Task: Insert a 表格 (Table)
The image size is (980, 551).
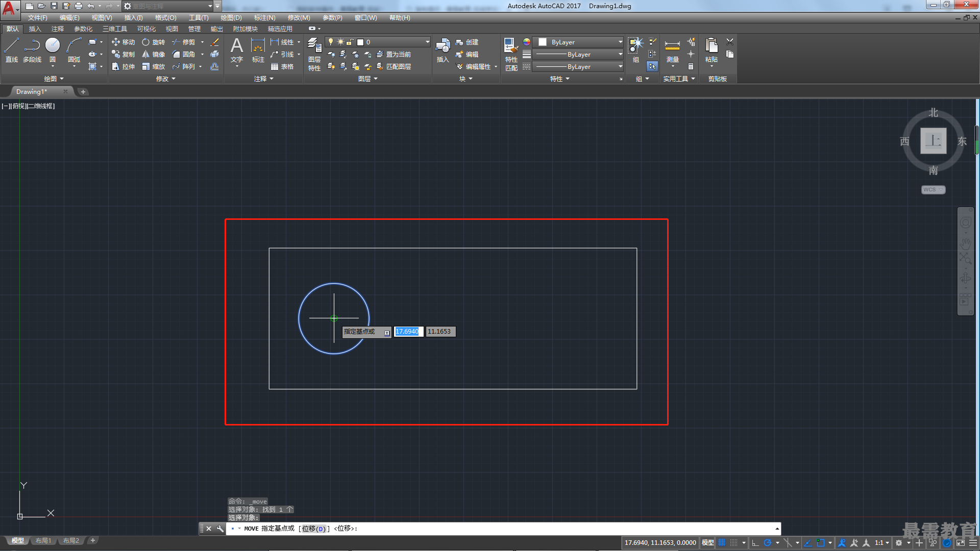Action: point(282,66)
